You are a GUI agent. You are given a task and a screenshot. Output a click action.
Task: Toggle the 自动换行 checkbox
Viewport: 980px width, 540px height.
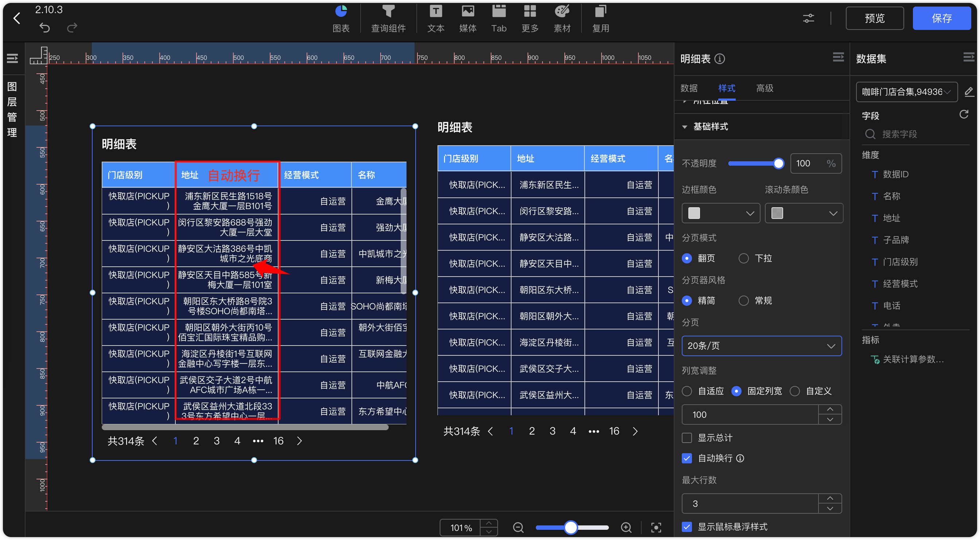687,458
